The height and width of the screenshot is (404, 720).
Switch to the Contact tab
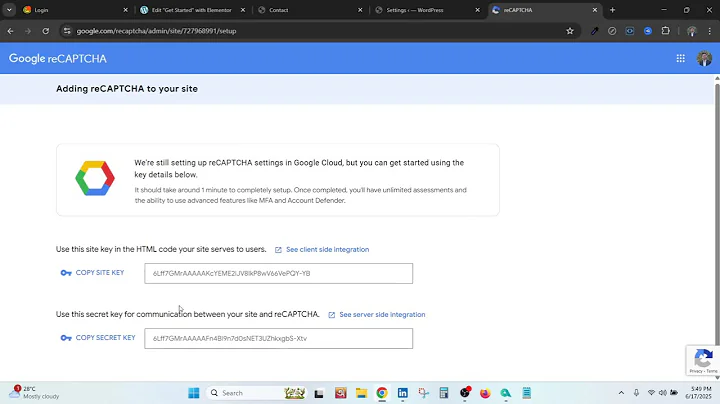[310, 10]
